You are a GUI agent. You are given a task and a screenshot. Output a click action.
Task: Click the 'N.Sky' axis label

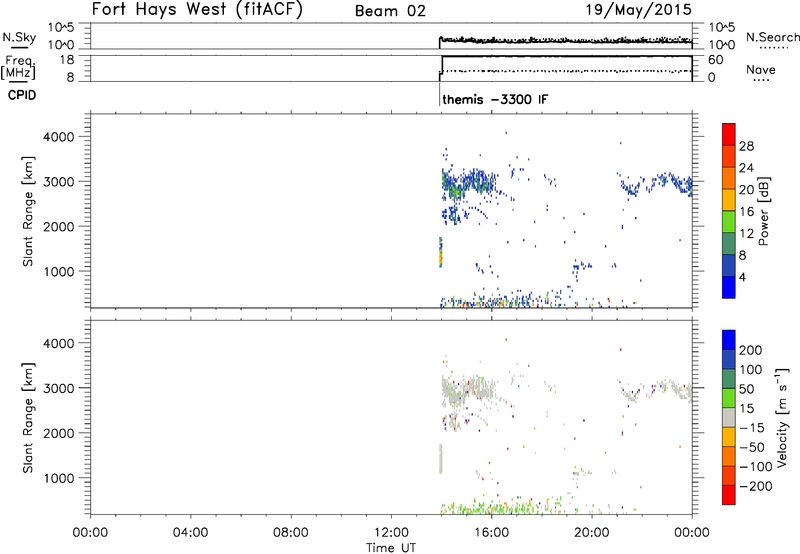pos(19,37)
